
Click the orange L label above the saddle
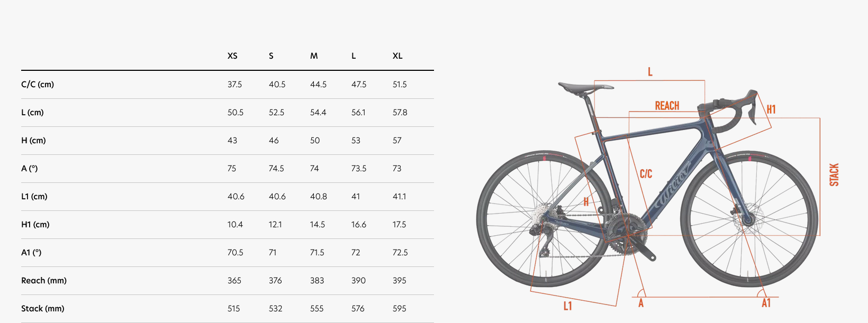650,72
